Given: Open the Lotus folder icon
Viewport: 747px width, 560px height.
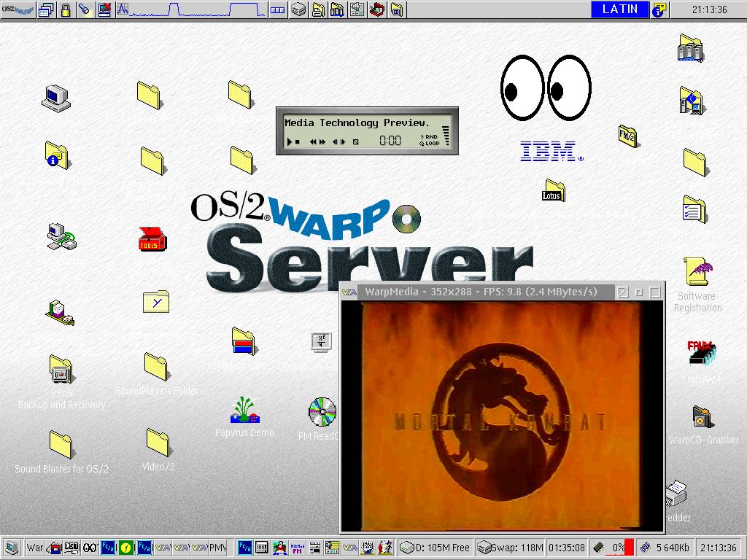Looking at the screenshot, I should 553,190.
